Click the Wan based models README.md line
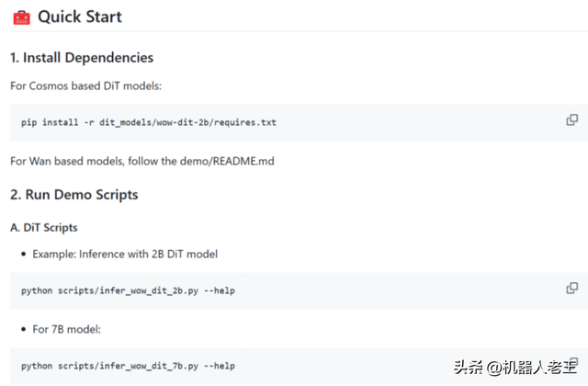The width and height of the screenshot is (588, 386). point(142,162)
